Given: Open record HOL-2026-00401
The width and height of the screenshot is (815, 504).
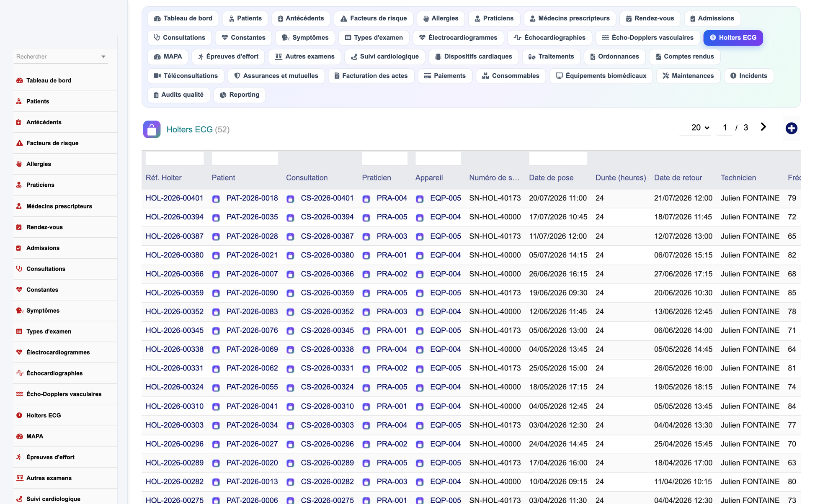Looking at the screenshot, I should coord(174,198).
